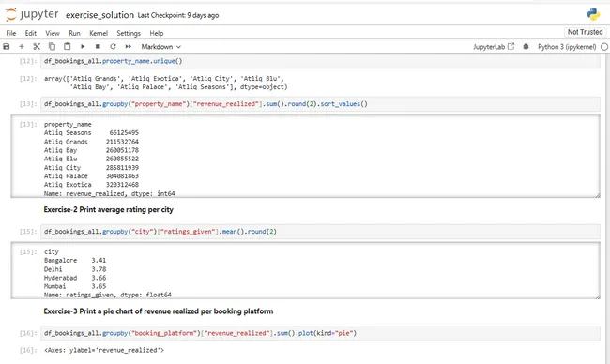Viewport: 610px width, 364px height.
Task: Open the cell type Markdown dropdown
Action: pos(160,47)
